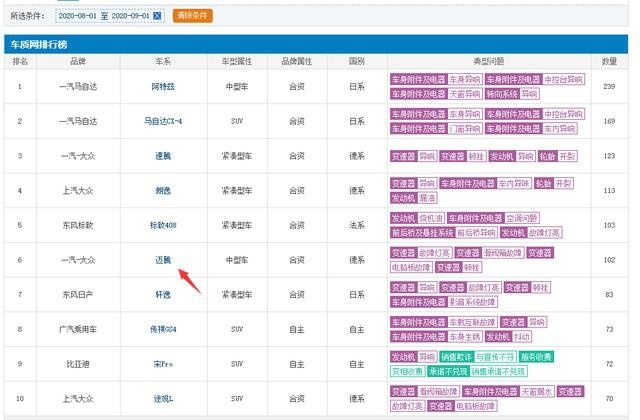
Task: Select the complaint count 239
Action: [609, 87]
